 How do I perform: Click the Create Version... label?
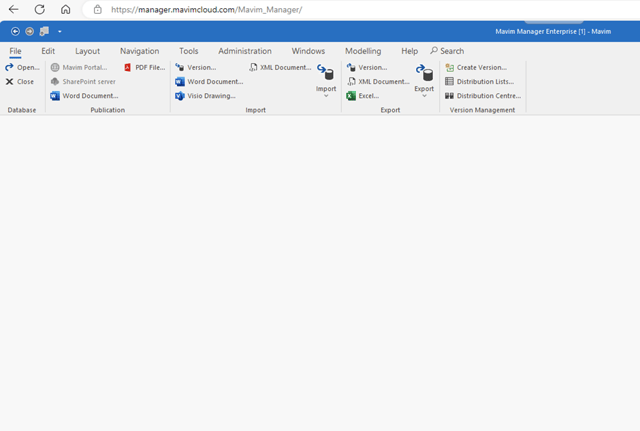pyautogui.click(x=482, y=67)
